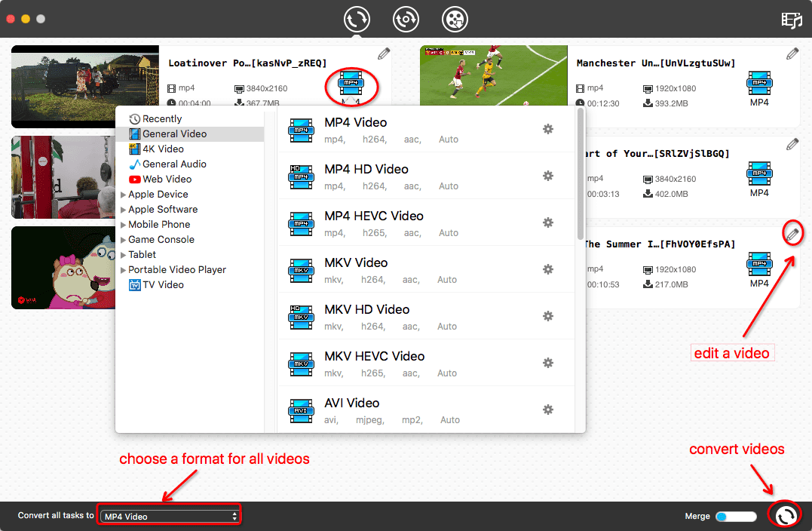Screen dimensions: 812x531
Task: Choose the MP4 Video format preset
Action: coord(426,130)
